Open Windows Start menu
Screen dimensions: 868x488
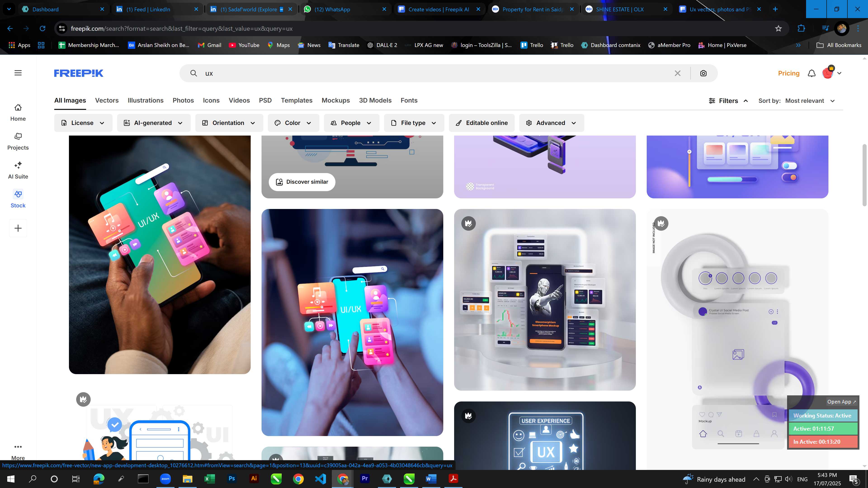10,479
